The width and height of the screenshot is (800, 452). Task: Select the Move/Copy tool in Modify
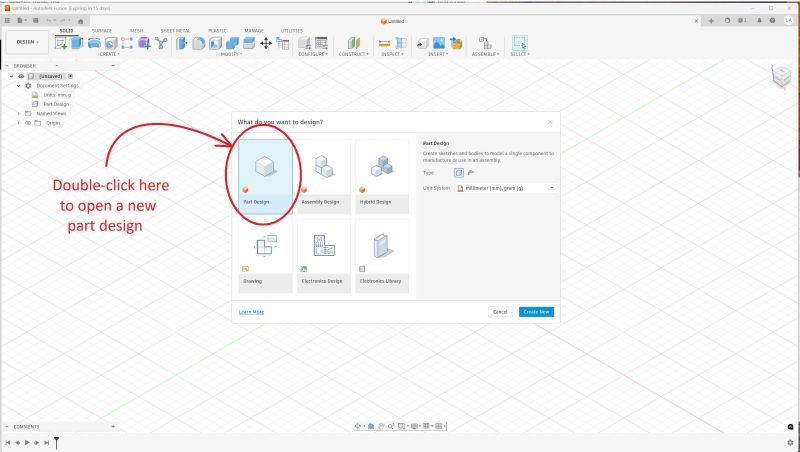pyautogui.click(x=266, y=43)
